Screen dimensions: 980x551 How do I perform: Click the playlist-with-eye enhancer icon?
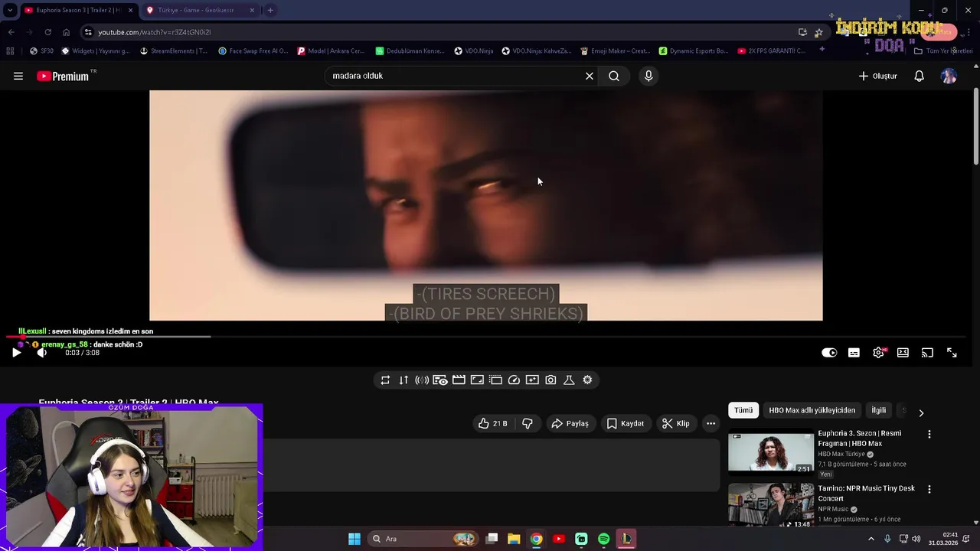440,380
